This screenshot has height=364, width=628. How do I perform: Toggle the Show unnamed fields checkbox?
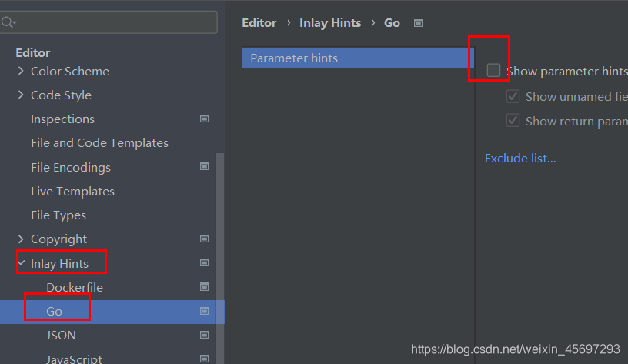click(x=513, y=96)
